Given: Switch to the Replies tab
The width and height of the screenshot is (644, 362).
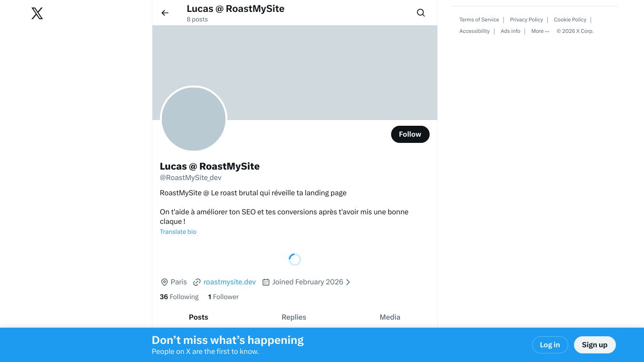Looking at the screenshot, I should (294, 317).
